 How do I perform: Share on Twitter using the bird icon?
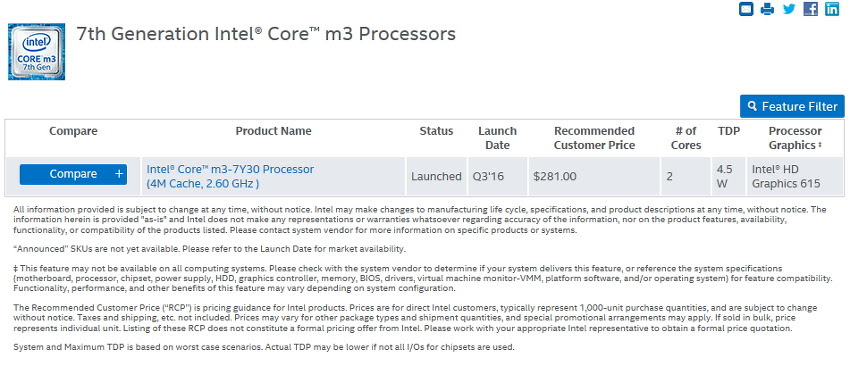(789, 9)
